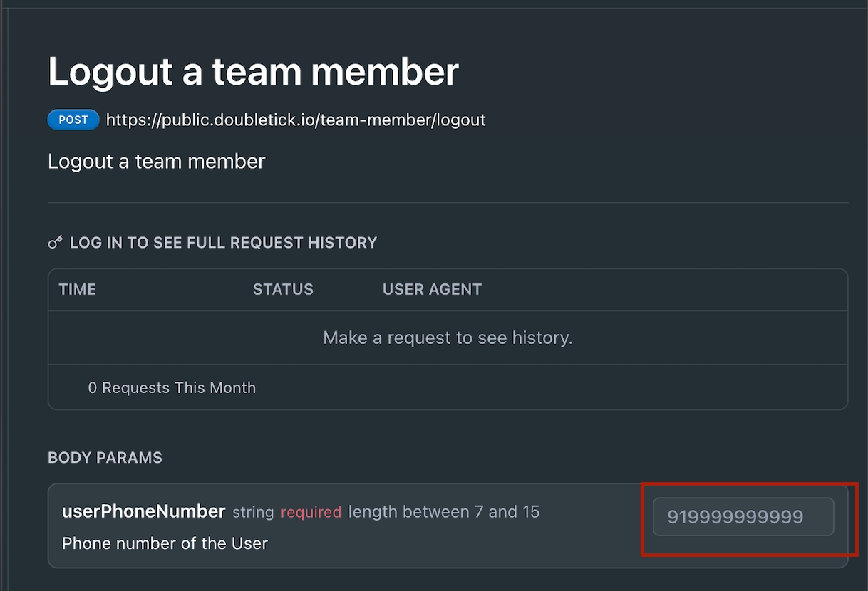Select the TIME column header
868x591 pixels.
point(78,289)
